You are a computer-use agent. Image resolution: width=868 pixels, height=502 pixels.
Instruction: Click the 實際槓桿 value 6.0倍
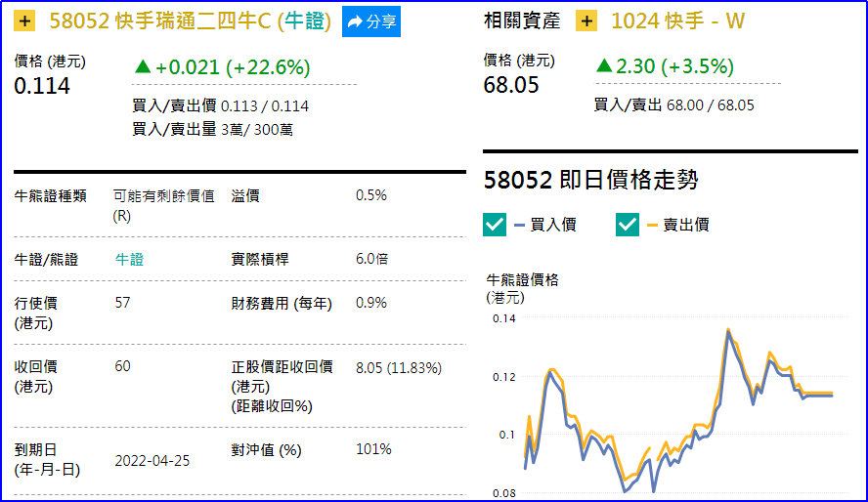coord(372,258)
